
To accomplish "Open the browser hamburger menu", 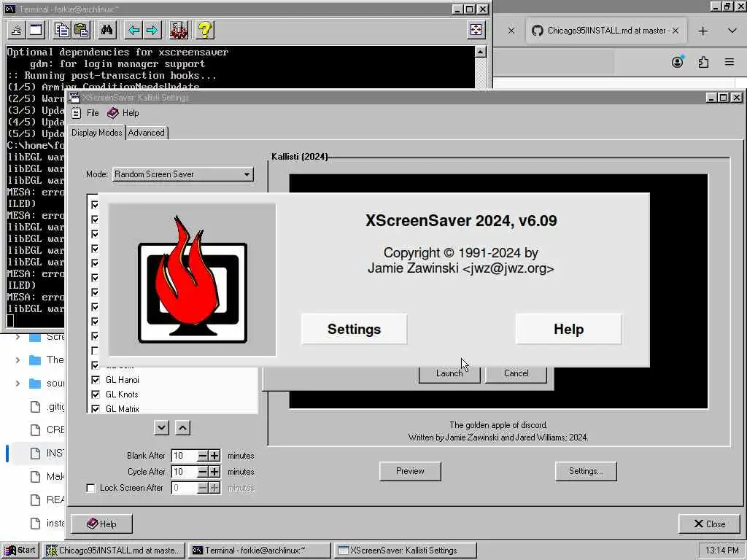I will click(x=729, y=62).
